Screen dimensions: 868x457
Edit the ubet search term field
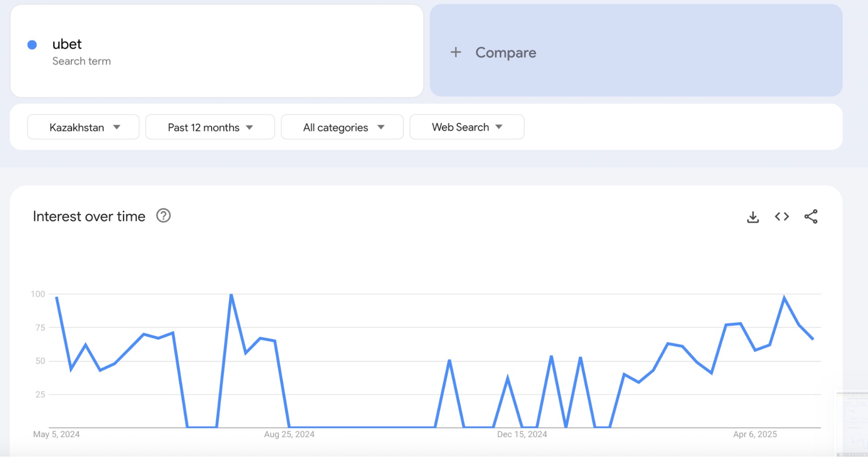217,51
